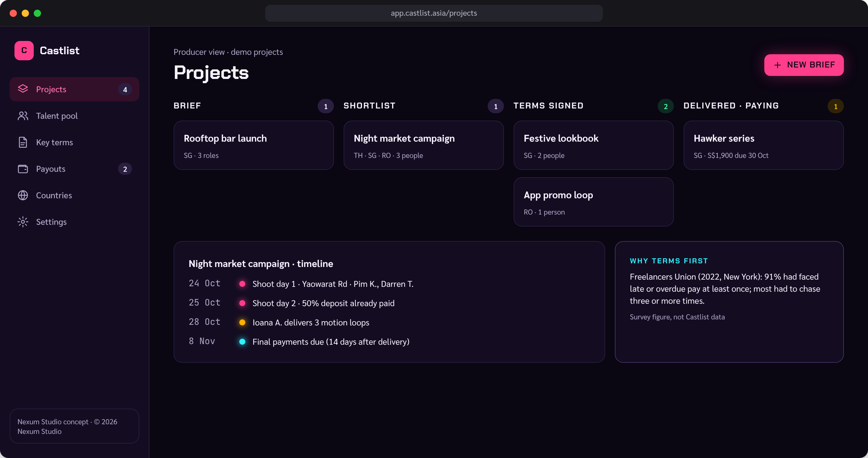This screenshot has width=868, height=458.
Task: Click the Shortlist column count badge
Action: pos(496,106)
